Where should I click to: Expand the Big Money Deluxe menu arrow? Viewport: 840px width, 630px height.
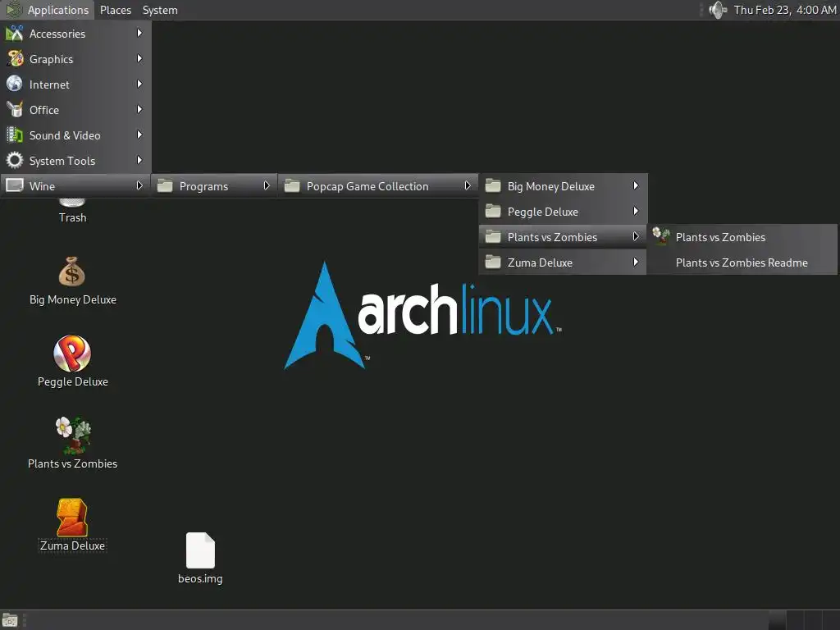coord(636,185)
